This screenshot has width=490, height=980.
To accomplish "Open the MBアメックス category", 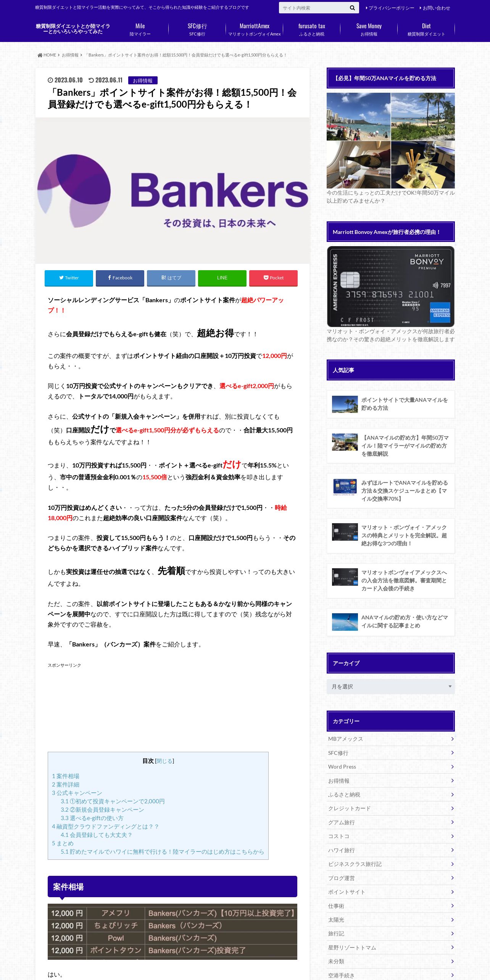I will pos(391,739).
